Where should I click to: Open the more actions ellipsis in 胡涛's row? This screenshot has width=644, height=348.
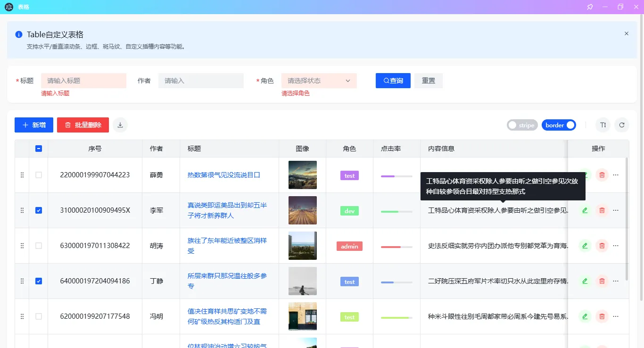(x=615, y=246)
